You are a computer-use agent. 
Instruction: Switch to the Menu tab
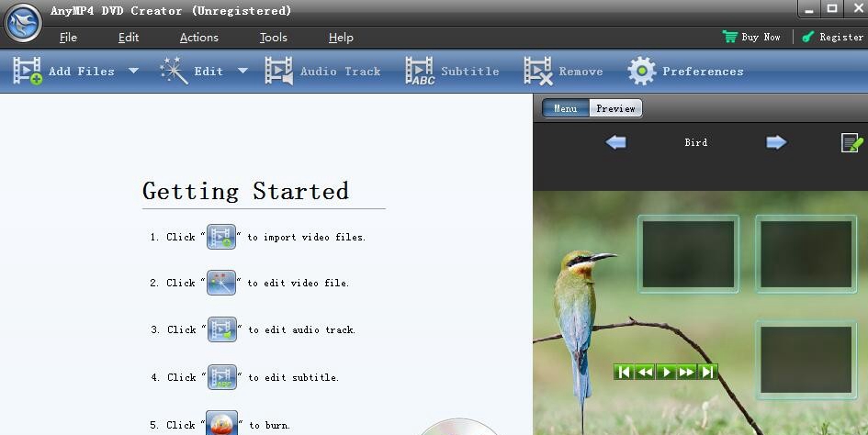click(x=566, y=108)
